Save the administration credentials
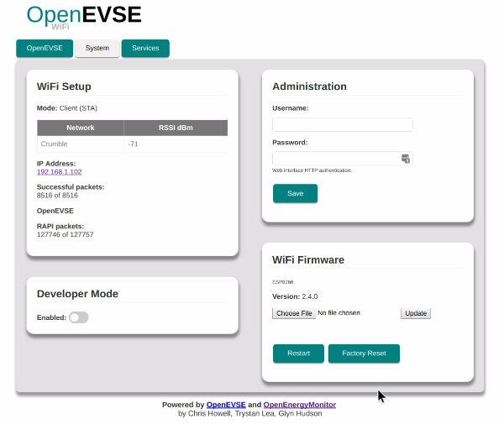Image resolution: width=504 pixels, height=424 pixels. click(295, 193)
